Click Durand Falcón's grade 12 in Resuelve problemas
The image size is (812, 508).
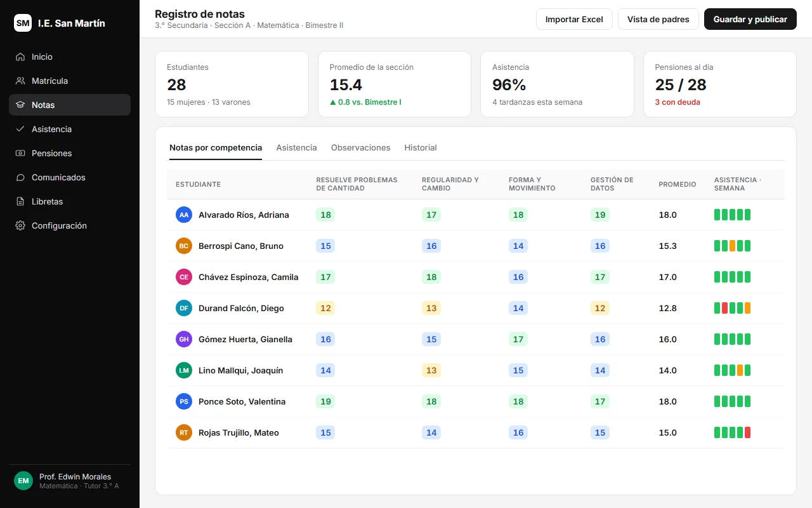tap(325, 308)
